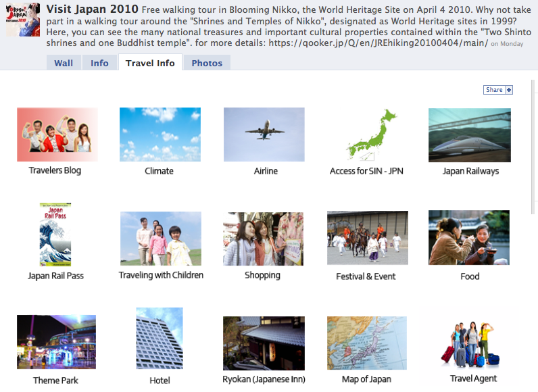Viewport: 538px width, 392px height.
Task: Open the qooker.jp JREhiking URL link
Action: point(378,43)
